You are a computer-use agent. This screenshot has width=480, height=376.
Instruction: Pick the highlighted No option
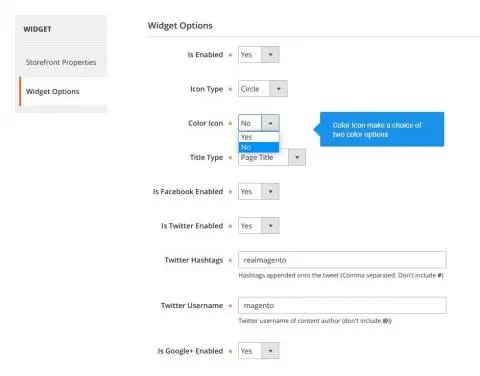[x=259, y=147]
